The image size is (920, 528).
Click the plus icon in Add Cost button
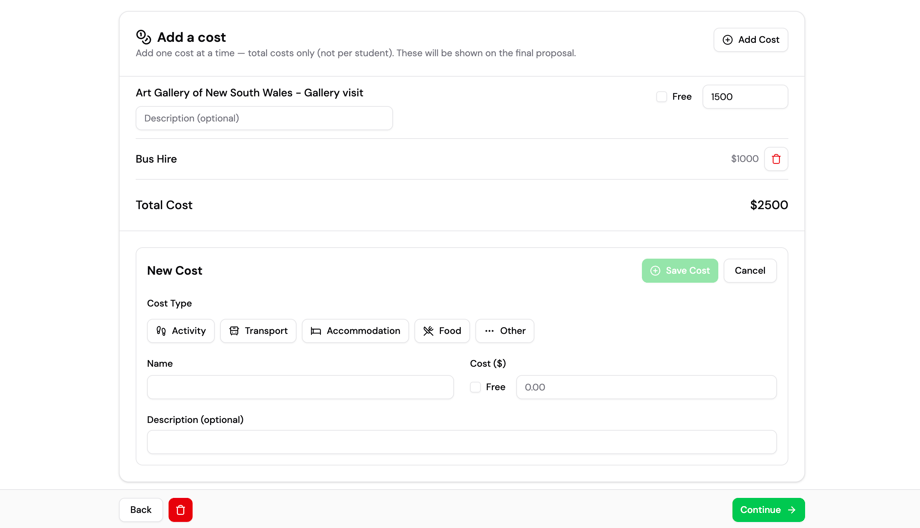point(728,40)
